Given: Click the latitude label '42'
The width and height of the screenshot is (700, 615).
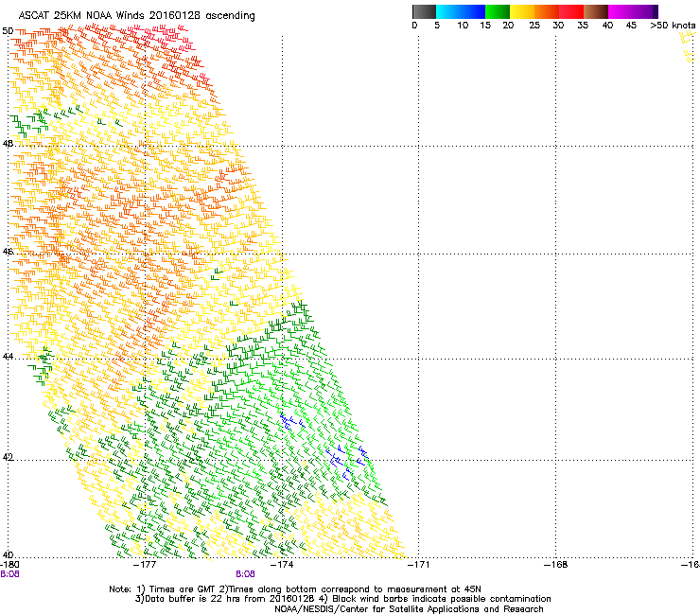Looking at the screenshot, I should click(8, 457).
